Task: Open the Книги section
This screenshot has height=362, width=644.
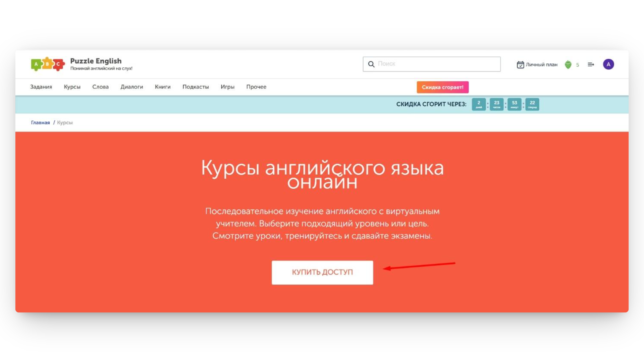Action: [163, 87]
